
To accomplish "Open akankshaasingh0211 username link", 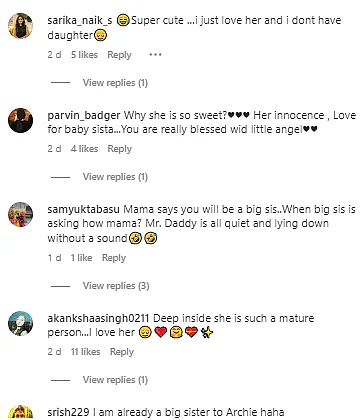I will 98,318.
